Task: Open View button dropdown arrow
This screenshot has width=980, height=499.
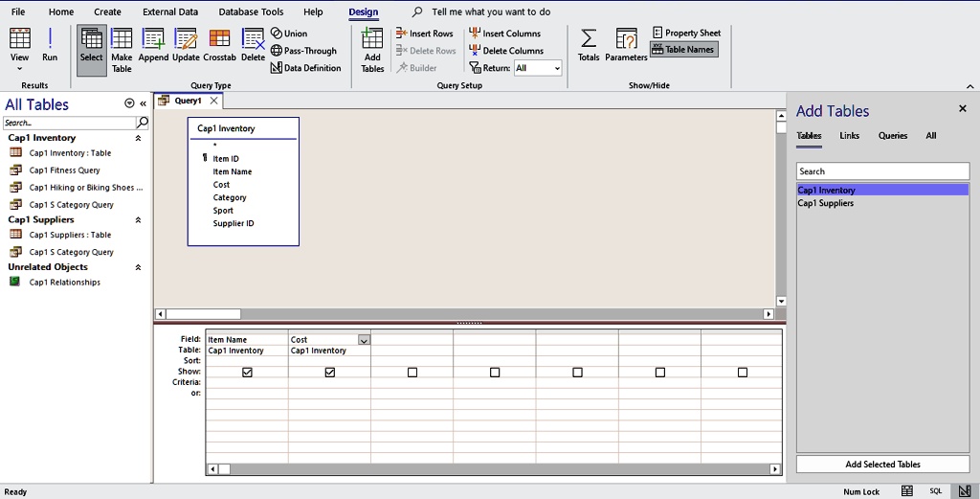Action: 19,68
